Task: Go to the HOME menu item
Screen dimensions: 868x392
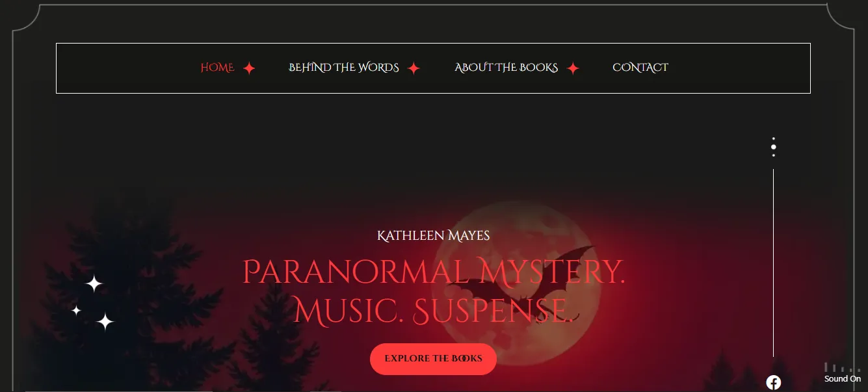Action: 217,68
